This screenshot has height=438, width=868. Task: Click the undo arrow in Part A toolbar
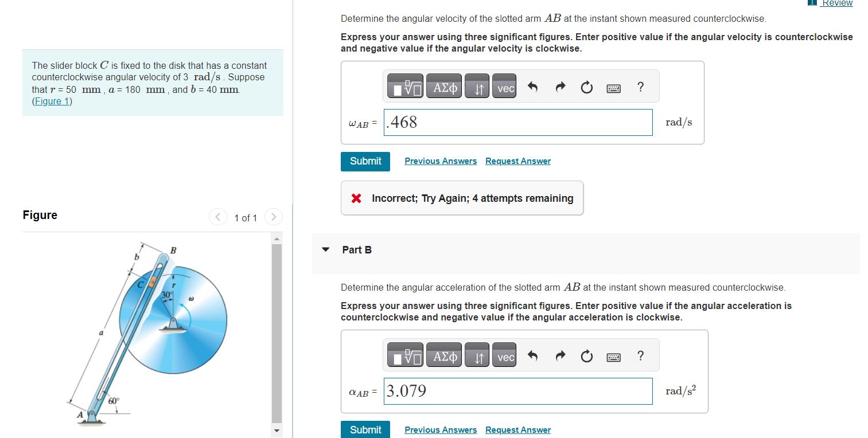[532, 85]
